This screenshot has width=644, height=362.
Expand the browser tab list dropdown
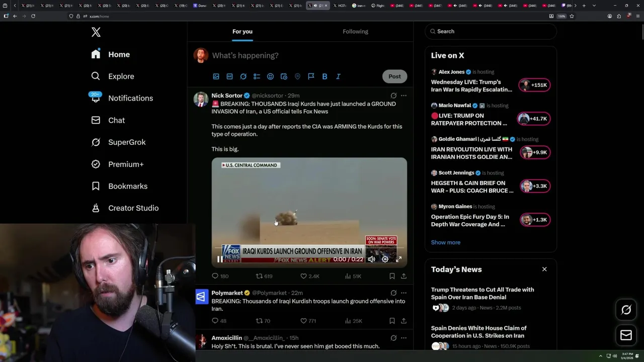pyautogui.click(x=594, y=6)
